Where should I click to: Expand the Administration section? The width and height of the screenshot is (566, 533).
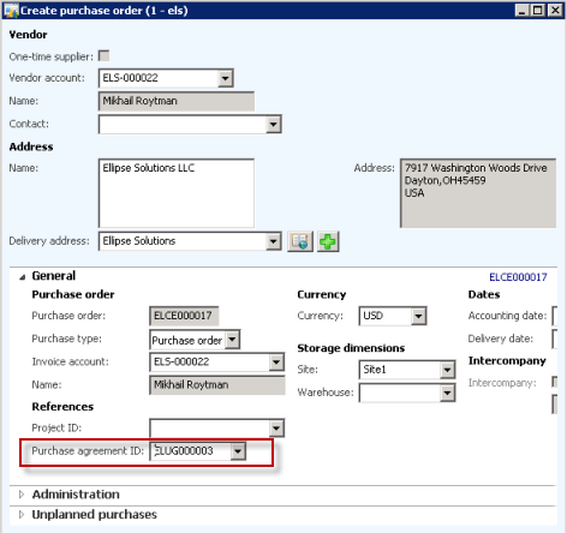pos(21,494)
